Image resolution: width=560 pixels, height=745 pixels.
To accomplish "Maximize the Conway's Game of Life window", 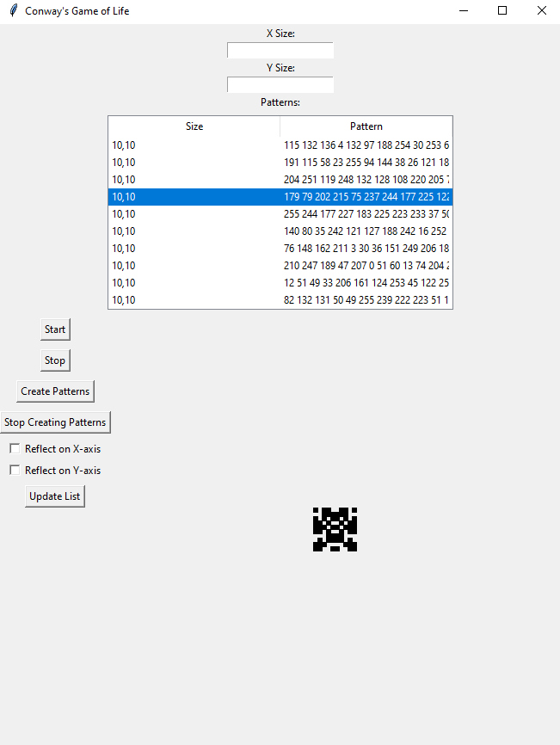I will (x=502, y=10).
